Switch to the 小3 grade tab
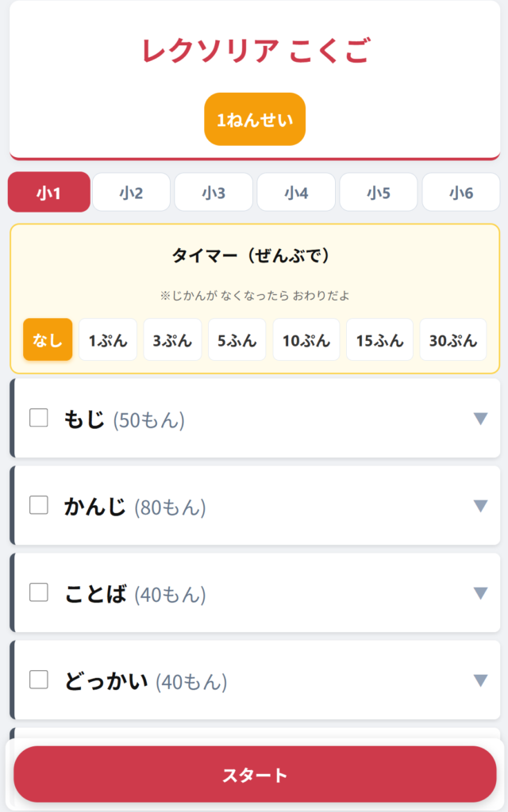 point(214,193)
